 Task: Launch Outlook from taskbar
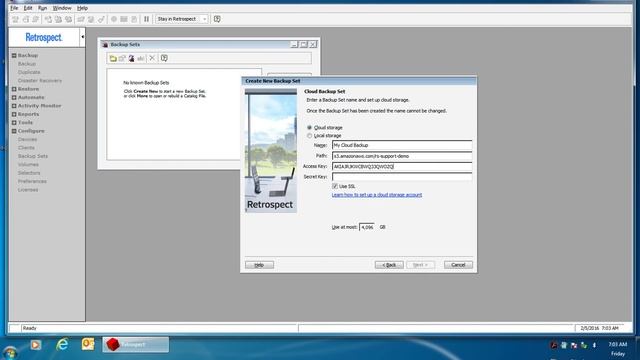[88, 344]
